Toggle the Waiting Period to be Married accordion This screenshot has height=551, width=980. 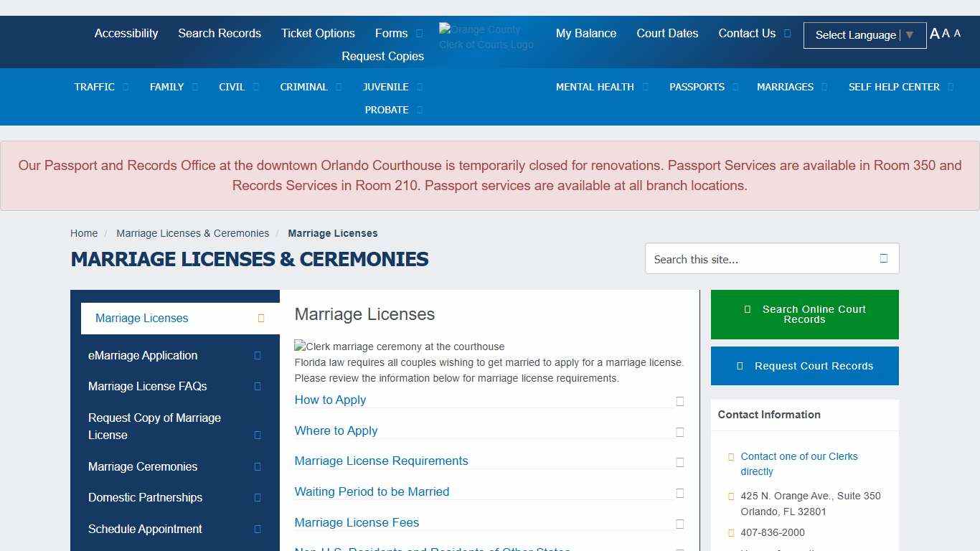372,492
